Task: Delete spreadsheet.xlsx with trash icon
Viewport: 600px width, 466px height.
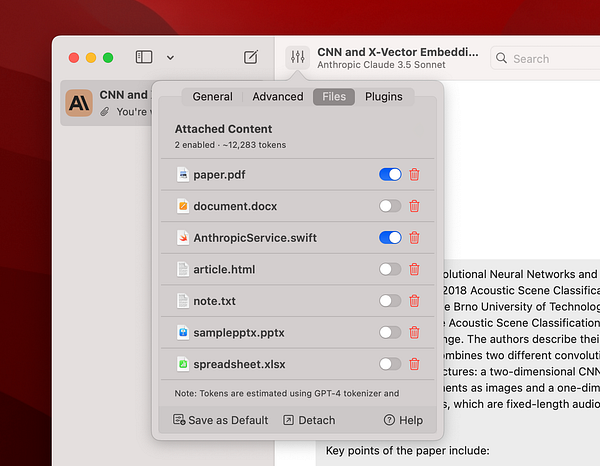Action: [414, 364]
